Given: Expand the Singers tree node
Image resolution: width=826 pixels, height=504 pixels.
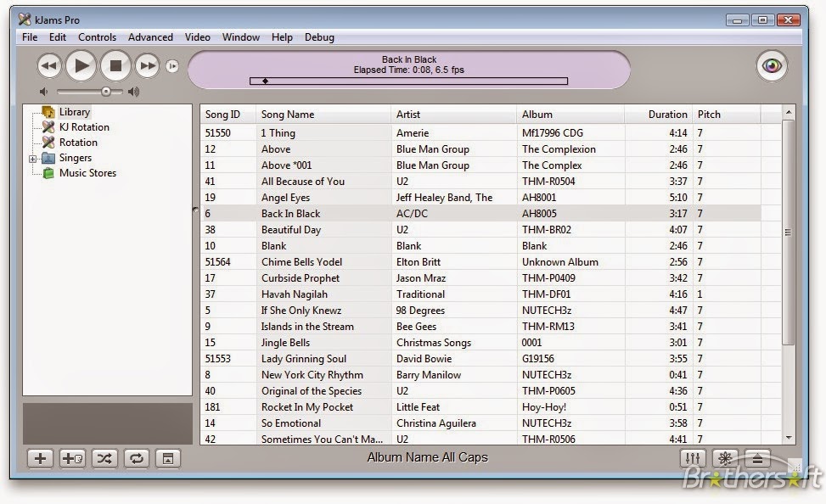Looking at the screenshot, I should point(32,159).
